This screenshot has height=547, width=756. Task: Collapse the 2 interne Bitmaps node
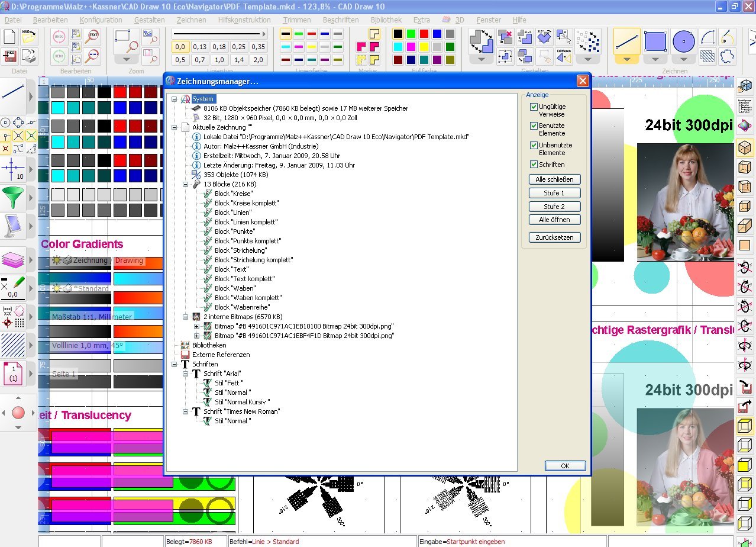[186, 317]
